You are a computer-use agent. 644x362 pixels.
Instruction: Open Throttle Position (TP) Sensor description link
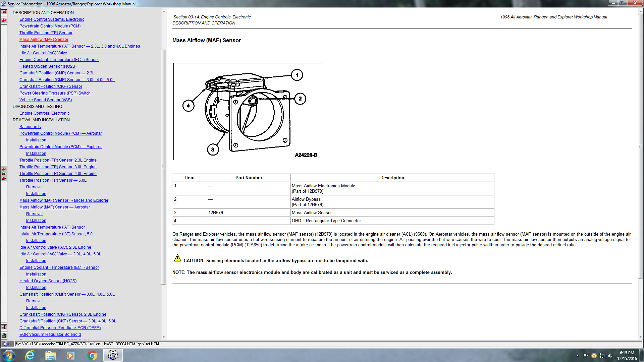click(46, 33)
